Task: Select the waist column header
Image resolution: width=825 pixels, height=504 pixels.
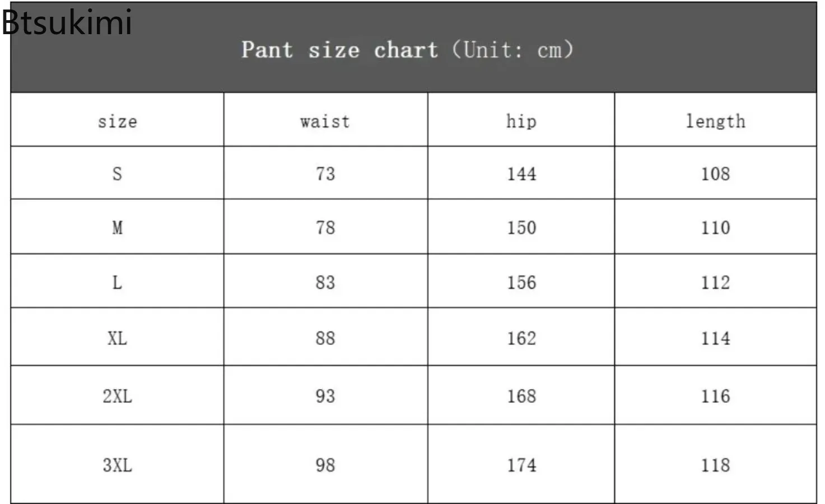Action: [x=325, y=122]
